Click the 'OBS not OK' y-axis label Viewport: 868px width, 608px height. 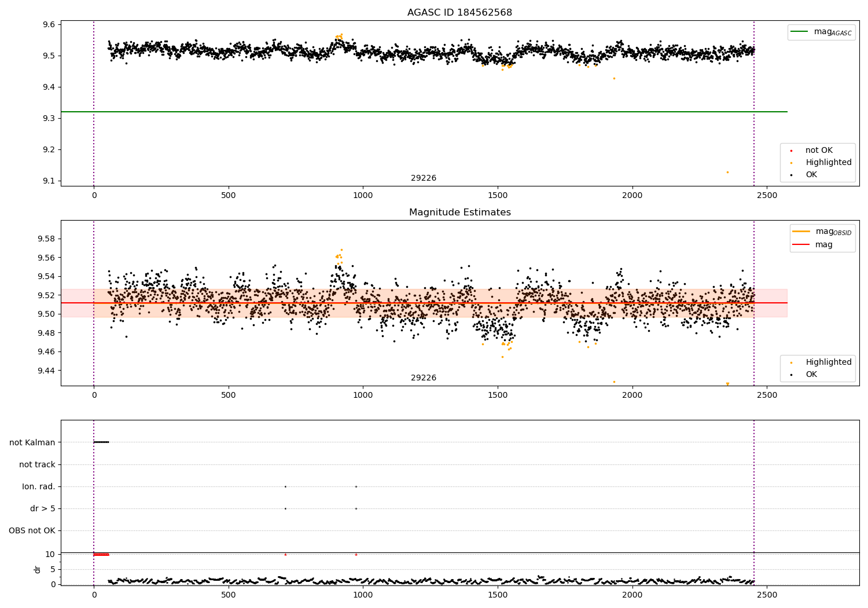pos(32,530)
